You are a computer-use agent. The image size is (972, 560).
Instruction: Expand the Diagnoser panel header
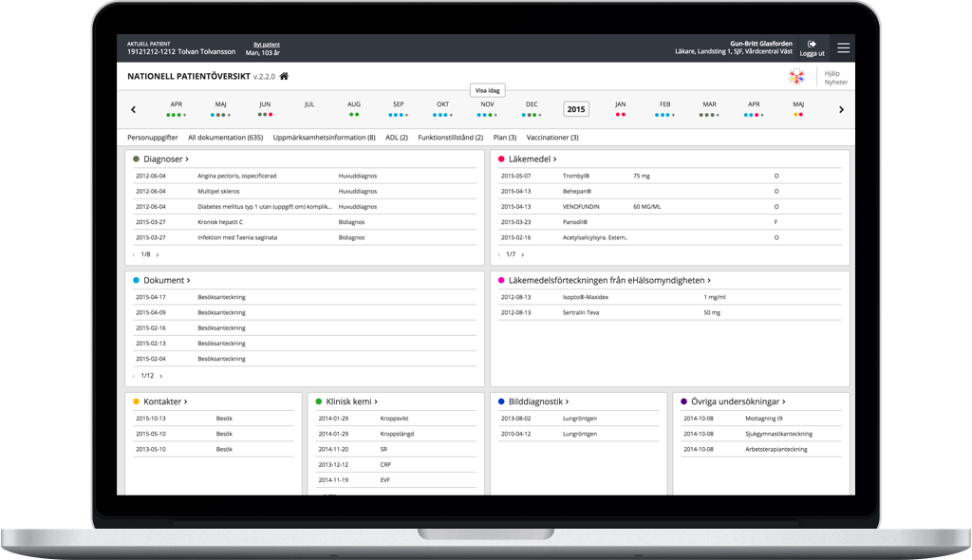165,159
